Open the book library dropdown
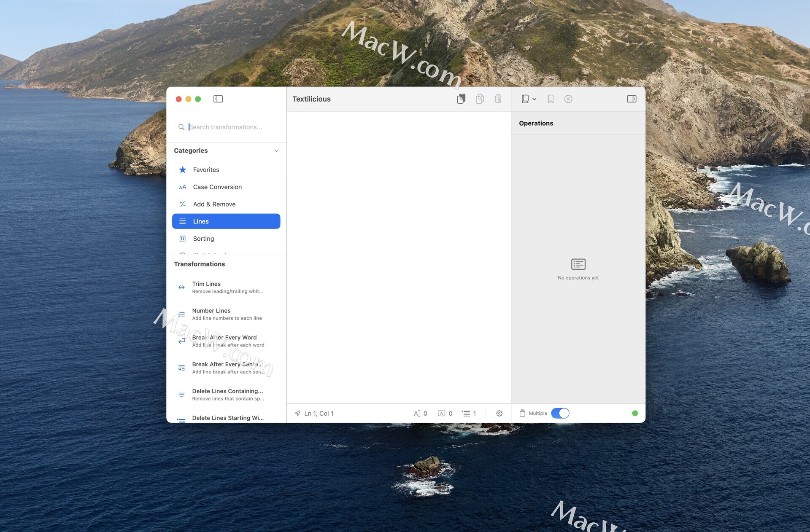 point(529,99)
